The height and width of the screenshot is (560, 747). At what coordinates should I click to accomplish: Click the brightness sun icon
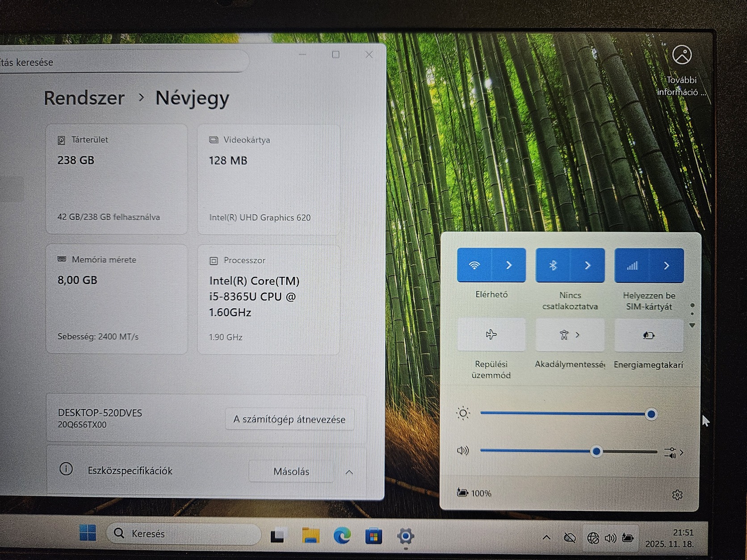tap(463, 413)
